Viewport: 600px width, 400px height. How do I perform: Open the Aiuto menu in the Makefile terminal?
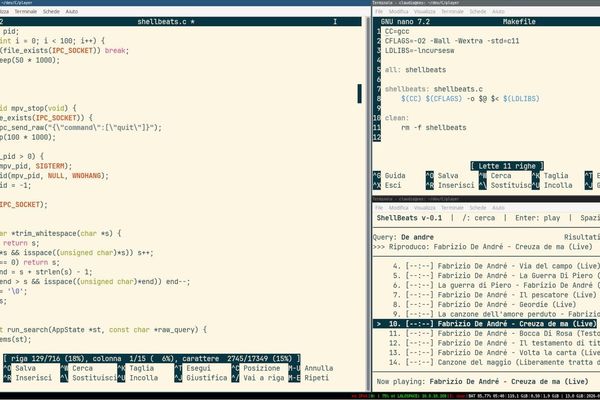(498, 11)
